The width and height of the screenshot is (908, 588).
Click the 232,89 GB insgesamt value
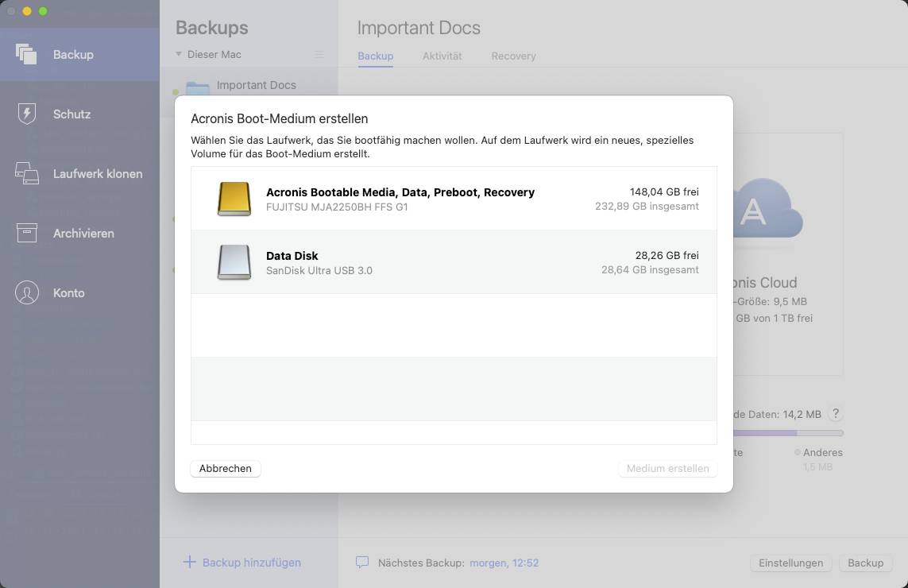tap(647, 207)
